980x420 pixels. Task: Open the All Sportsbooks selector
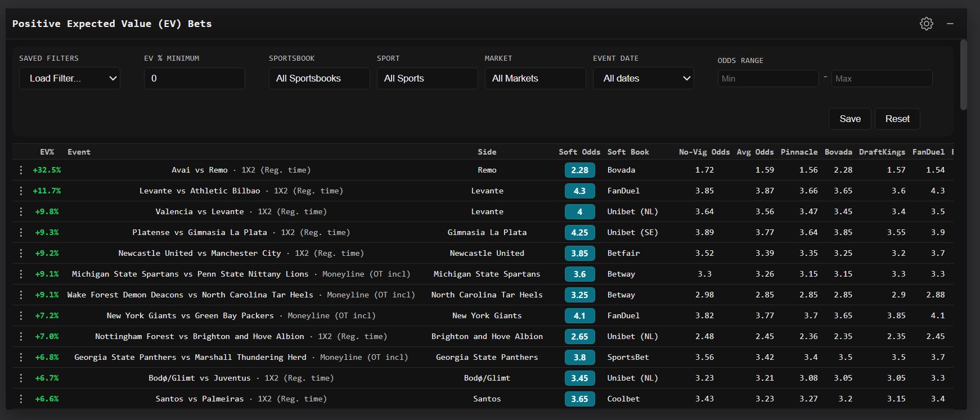pos(319,78)
